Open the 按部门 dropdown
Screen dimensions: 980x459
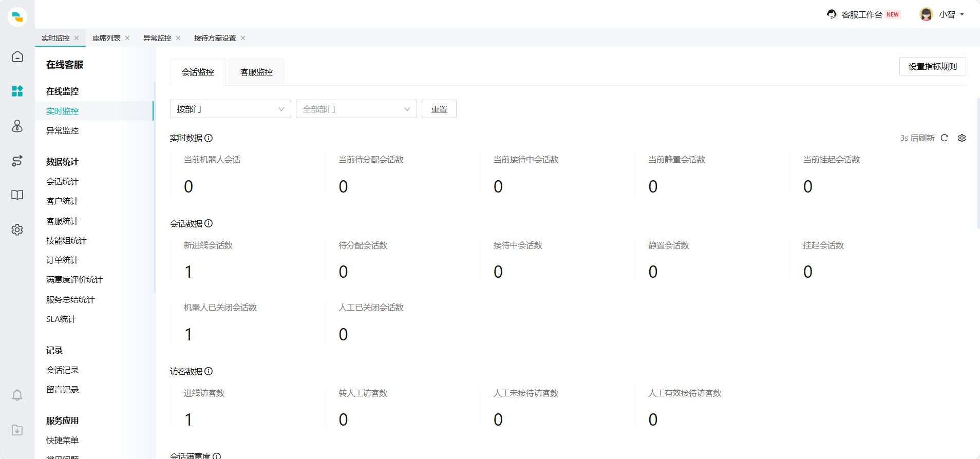[x=231, y=109]
